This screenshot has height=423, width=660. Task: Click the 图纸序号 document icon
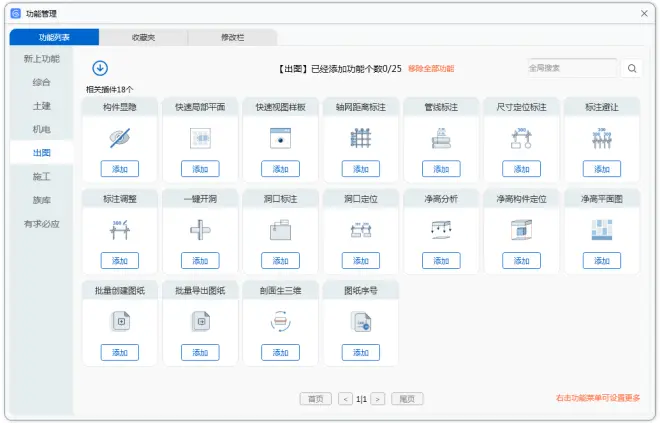361,322
